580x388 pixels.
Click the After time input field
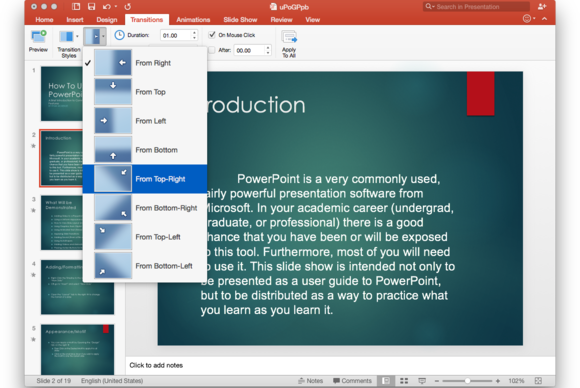[x=249, y=50]
